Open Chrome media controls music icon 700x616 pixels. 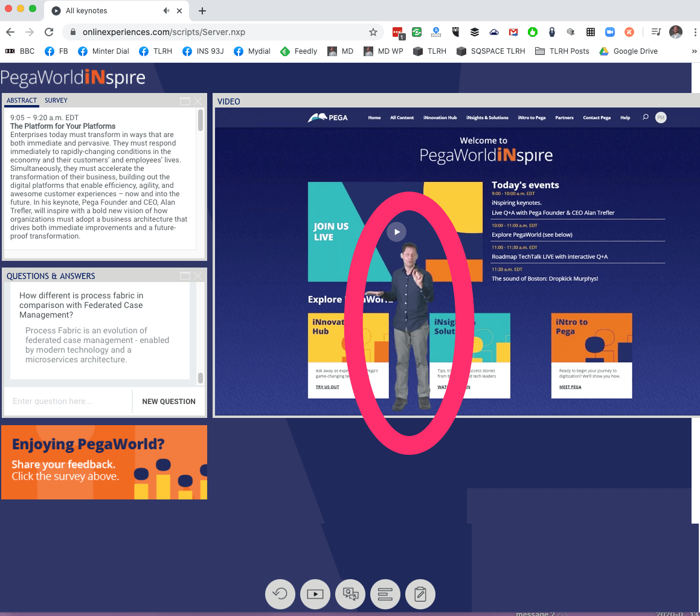(656, 32)
